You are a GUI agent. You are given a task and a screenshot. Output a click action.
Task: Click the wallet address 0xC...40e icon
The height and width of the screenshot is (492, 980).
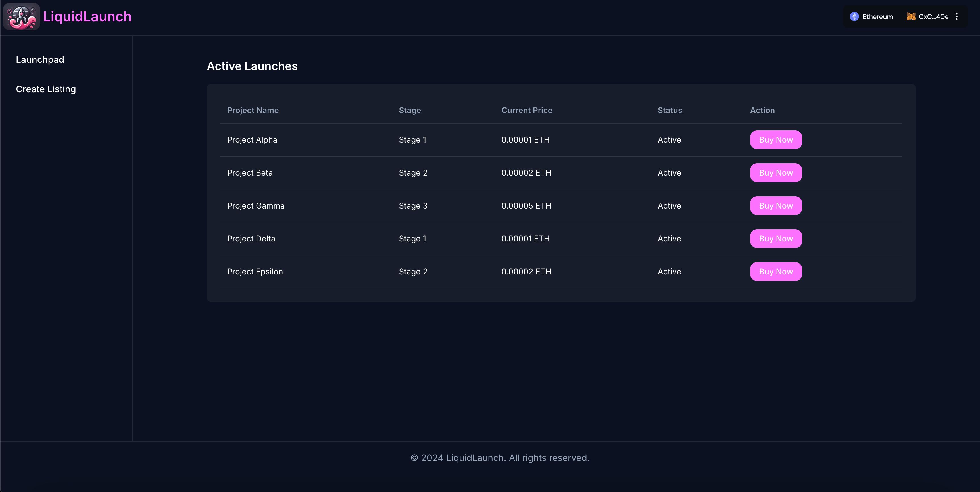click(911, 17)
